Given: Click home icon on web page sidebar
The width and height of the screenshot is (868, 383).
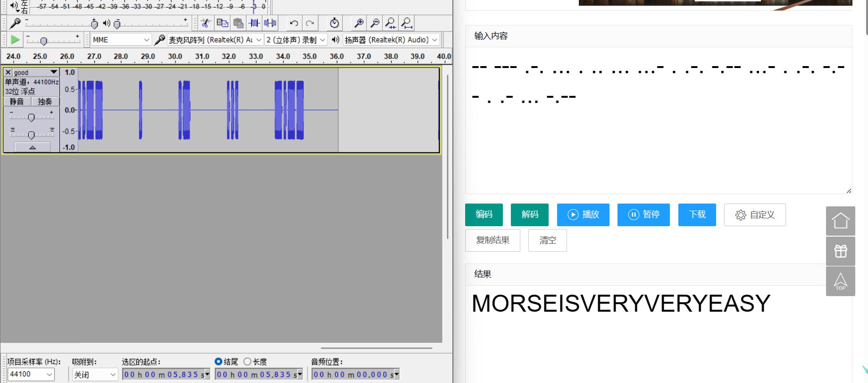Looking at the screenshot, I should [841, 221].
